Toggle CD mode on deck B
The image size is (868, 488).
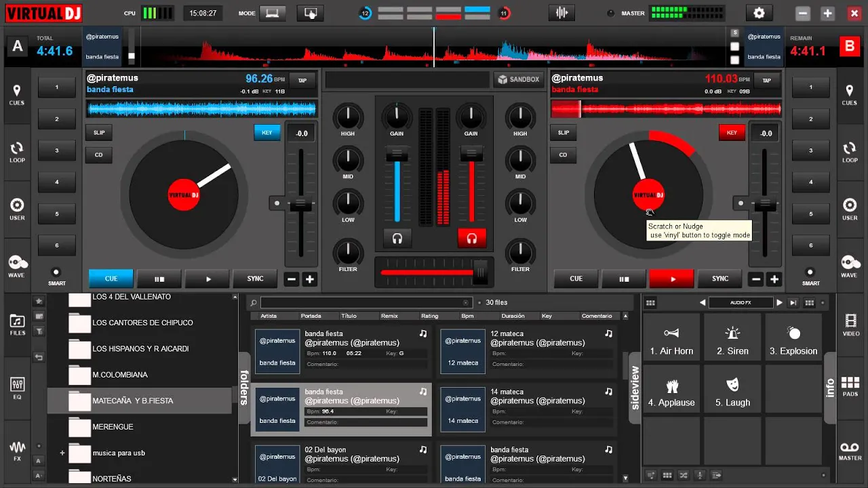564,155
